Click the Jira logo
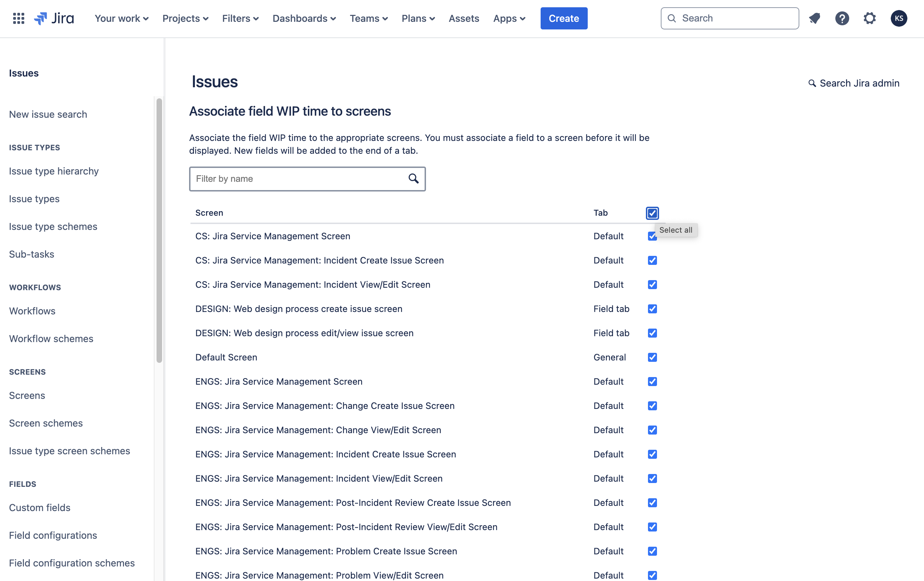The height and width of the screenshot is (581, 924). click(x=54, y=18)
